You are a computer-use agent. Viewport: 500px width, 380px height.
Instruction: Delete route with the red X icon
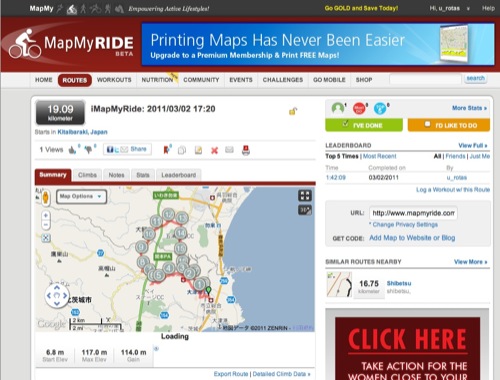[214, 151]
